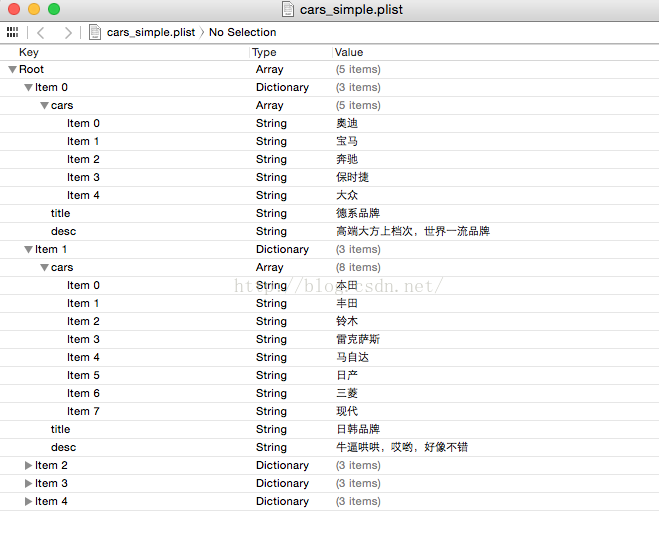The image size is (659, 550).
Task: Select the value 本田
Action: [x=347, y=286]
